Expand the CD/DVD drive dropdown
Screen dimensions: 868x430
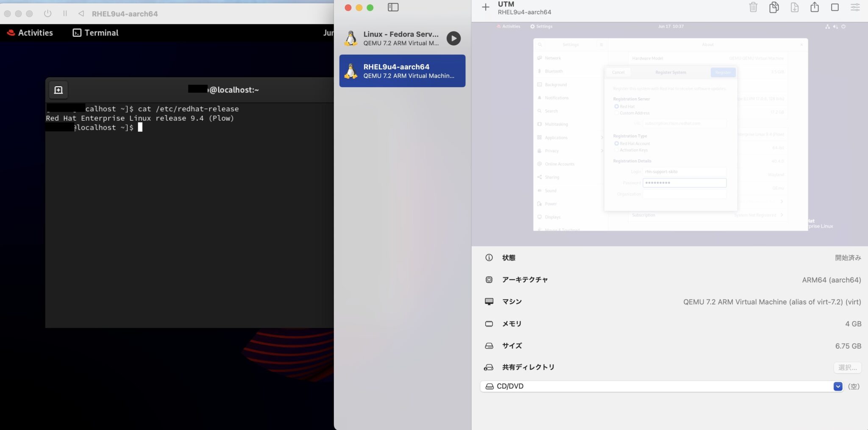pos(838,386)
